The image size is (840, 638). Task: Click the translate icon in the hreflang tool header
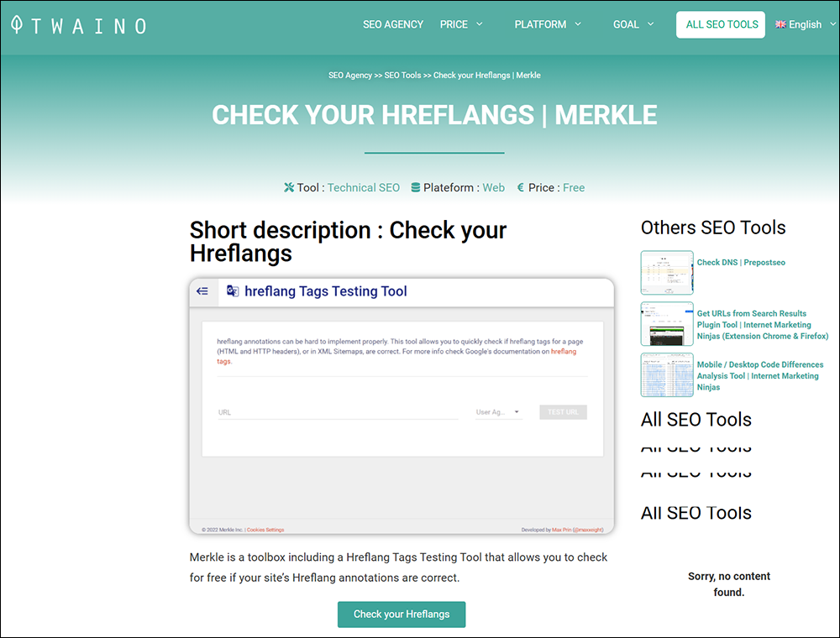pos(233,291)
